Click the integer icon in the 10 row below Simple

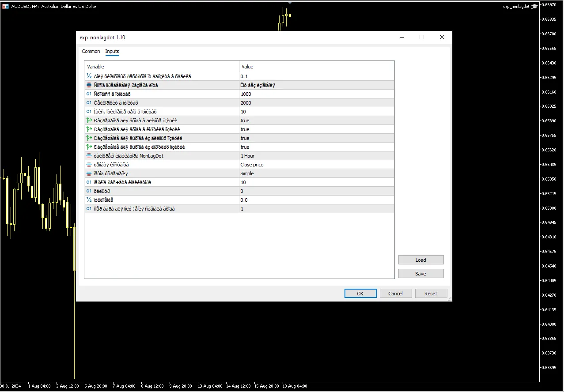(x=89, y=182)
